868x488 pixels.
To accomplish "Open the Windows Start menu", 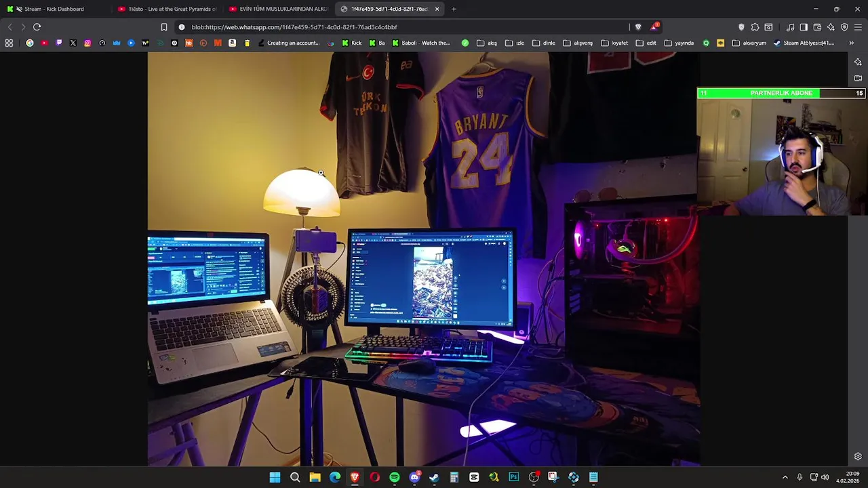I will (275, 477).
